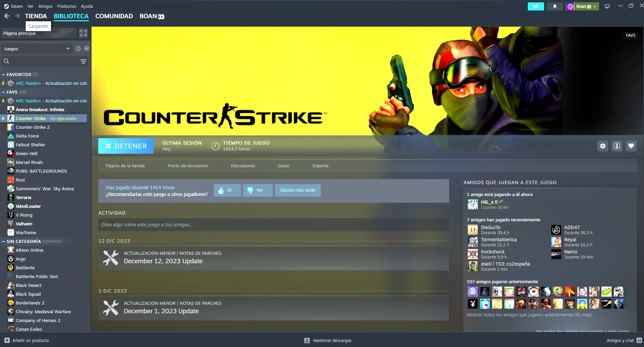Click the back navigation arrow
This screenshot has height=347, width=644.
pyautogui.click(x=7, y=16)
